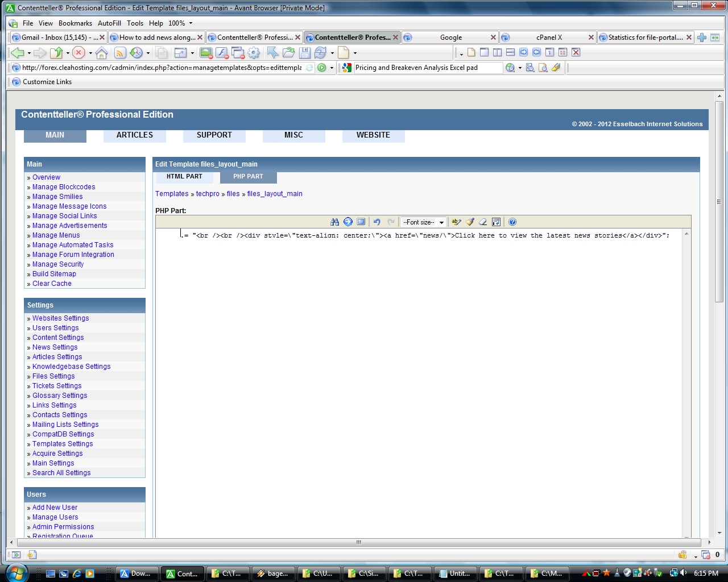This screenshot has width=728, height=582.
Task: Open Manage Blockcodes link
Action: pyautogui.click(x=64, y=187)
